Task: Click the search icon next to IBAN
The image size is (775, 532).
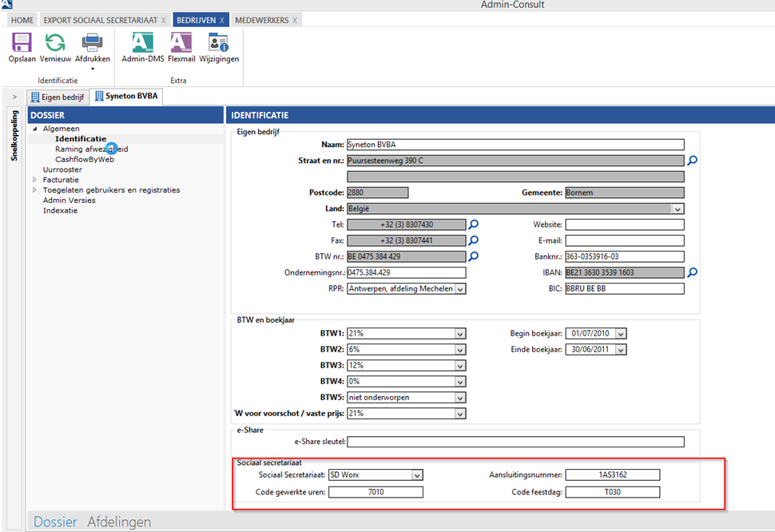Action: tap(693, 272)
